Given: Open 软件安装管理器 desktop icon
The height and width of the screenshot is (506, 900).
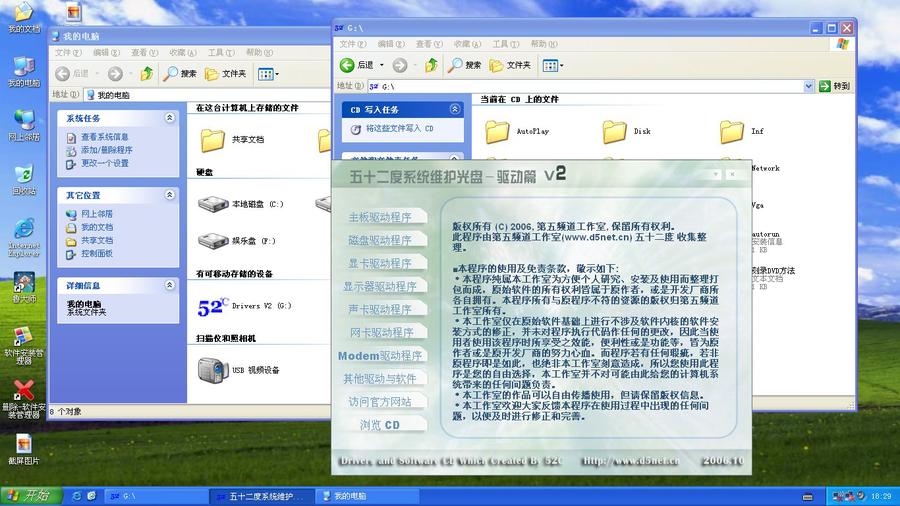Looking at the screenshot, I should pyautogui.click(x=24, y=345).
